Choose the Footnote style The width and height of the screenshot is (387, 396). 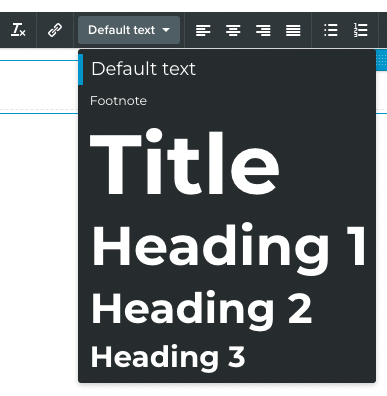tap(227, 101)
